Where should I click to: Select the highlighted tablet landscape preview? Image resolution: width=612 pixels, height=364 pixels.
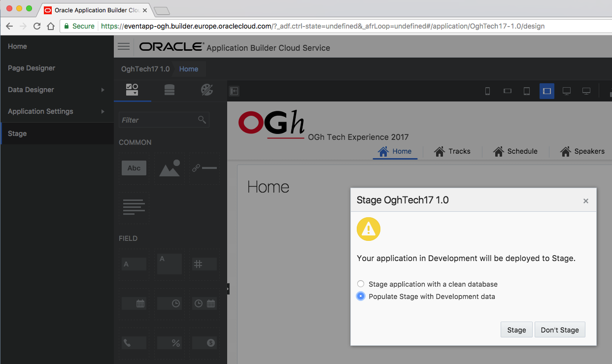click(546, 91)
